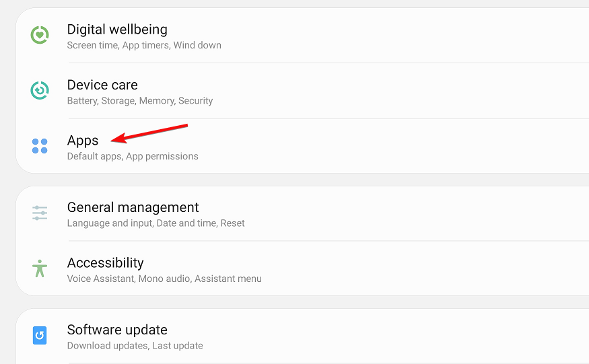
Task: Select the 'Download updates, Last update' subtitle
Action: [135, 346]
